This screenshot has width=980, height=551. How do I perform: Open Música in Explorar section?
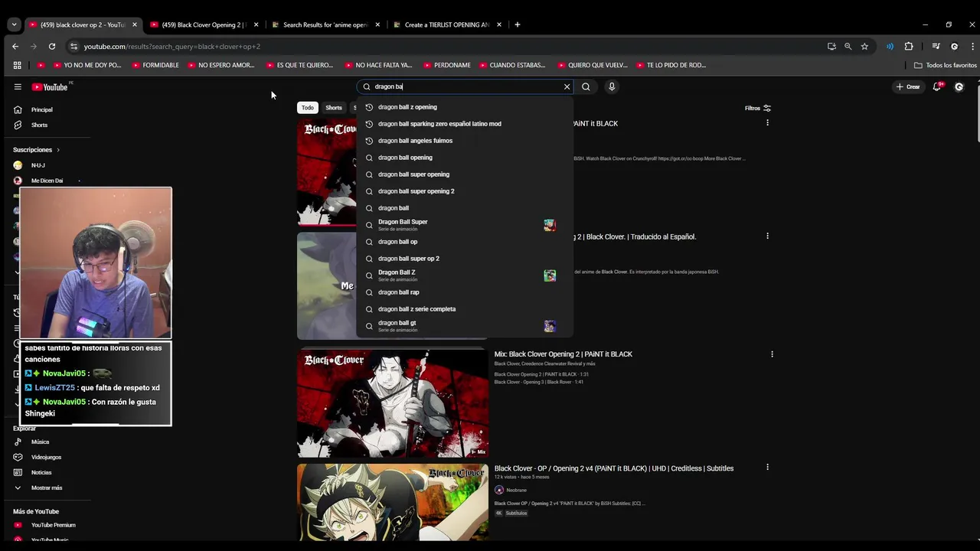tap(40, 442)
